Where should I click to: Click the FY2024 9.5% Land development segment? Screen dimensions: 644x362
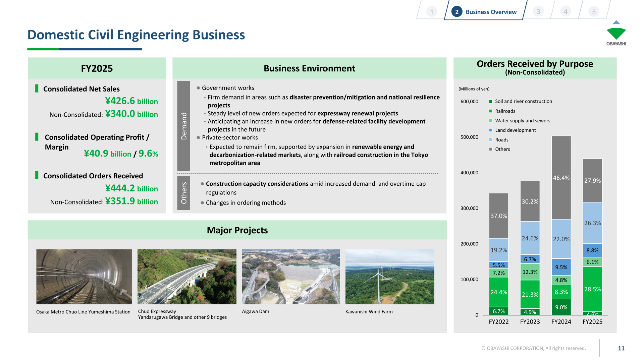pyautogui.click(x=561, y=267)
